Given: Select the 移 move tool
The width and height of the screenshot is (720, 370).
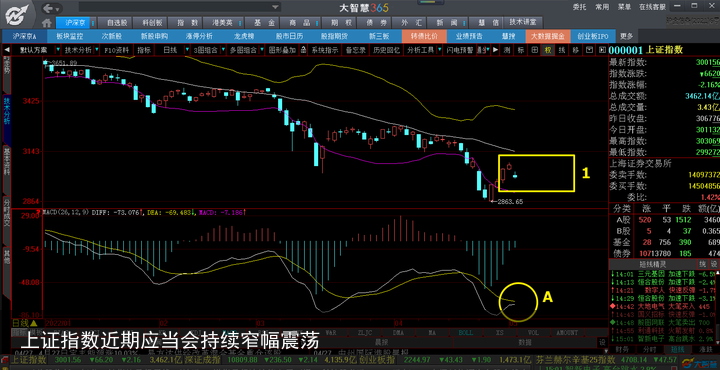Looking at the screenshot, I should click(576, 50).
